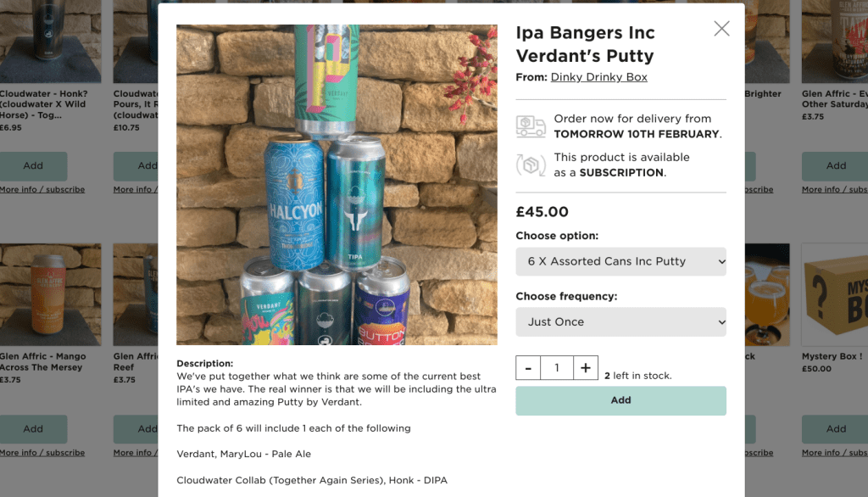868x497 pixels.
Task: Click Glen Affric Mango can thumbnail
Action: pyautogui.click(x=50, y=295)
